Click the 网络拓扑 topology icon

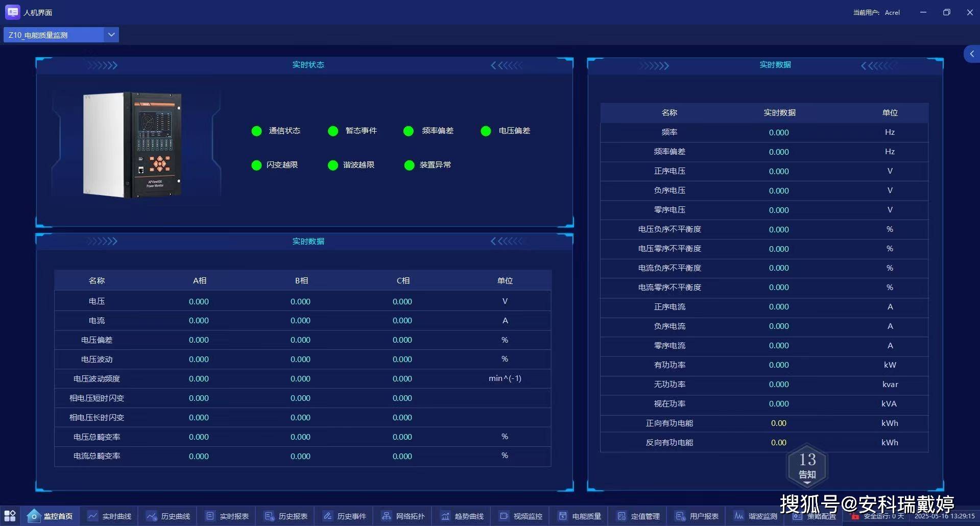[x=387, y=516]
